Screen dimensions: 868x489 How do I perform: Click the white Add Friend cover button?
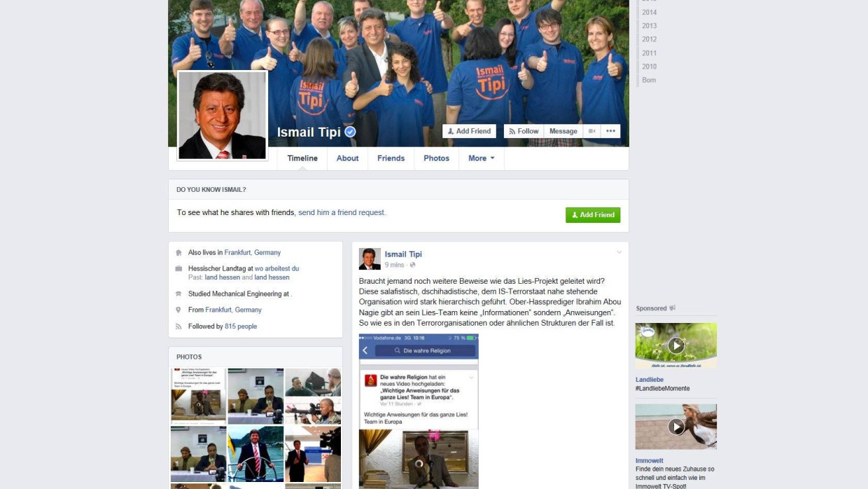pyautogui.click(x=469, y=131)
